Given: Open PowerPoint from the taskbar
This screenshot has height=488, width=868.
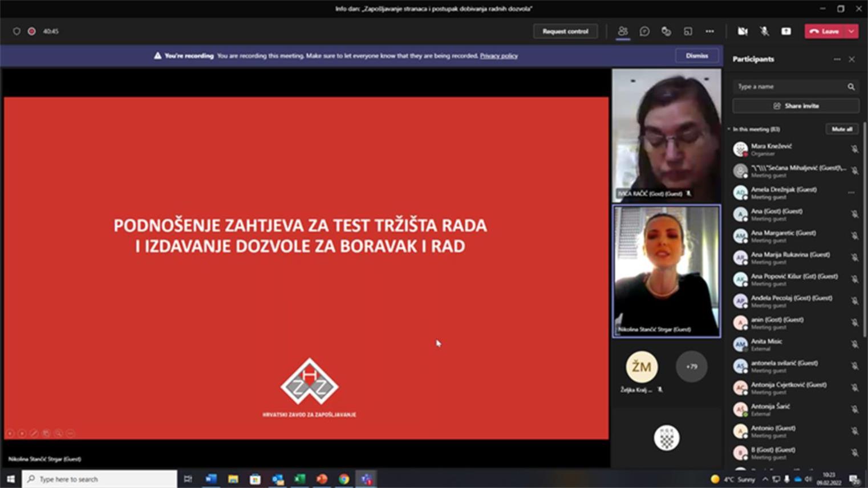Looking at the screenshot, I should [322, 479].
